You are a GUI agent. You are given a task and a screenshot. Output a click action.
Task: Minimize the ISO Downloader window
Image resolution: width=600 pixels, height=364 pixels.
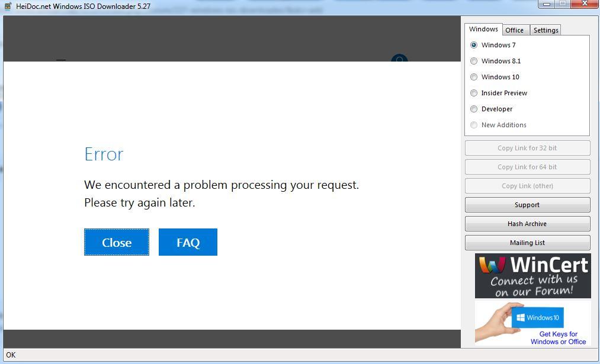(x=546, y=4)
